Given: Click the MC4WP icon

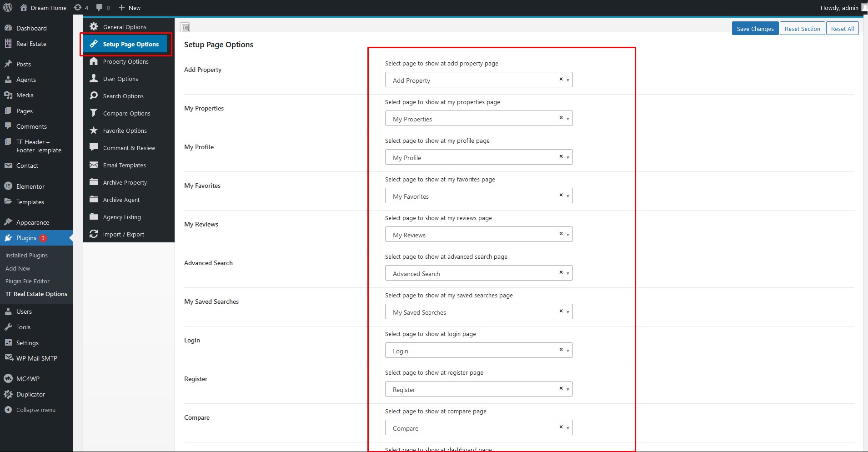Looking at the screenshot, I should coord(8,378).
